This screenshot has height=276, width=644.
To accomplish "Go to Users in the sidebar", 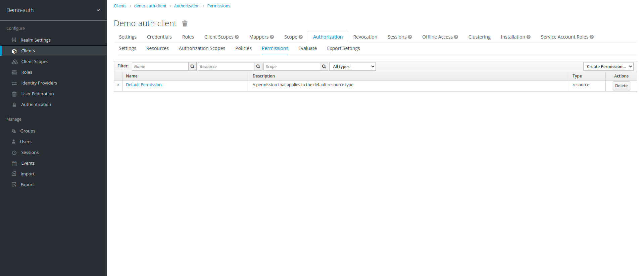I will (x=26, y=142).
